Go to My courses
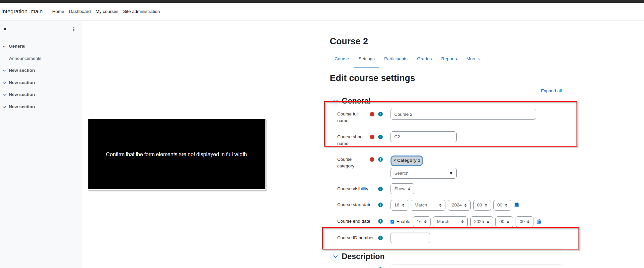The width and height of the screenshot is (644, 268). click(x=107, y=12)
